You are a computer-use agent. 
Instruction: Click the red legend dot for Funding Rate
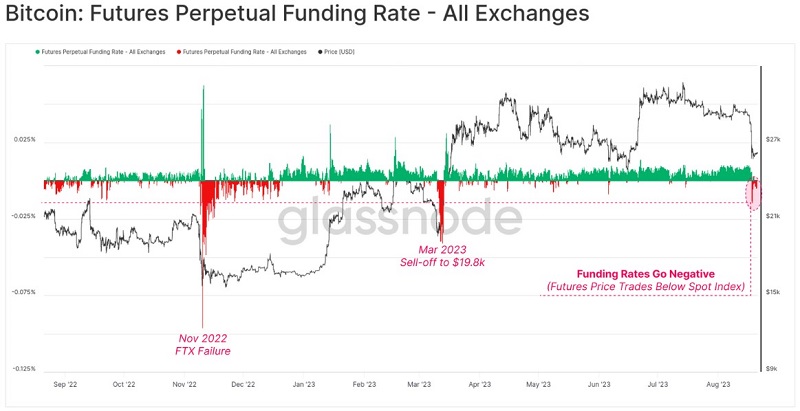click(x=178, y=51)
